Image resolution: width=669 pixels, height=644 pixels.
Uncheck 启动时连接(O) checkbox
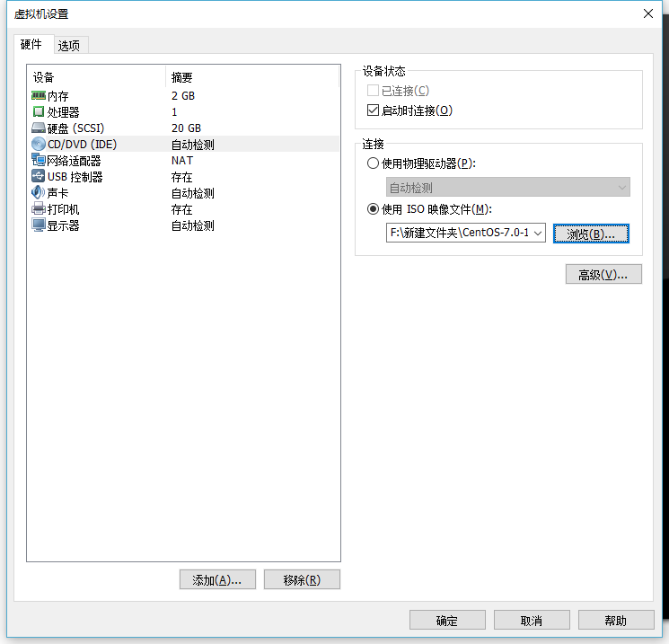pyautogui.click(x=373, y=110)
